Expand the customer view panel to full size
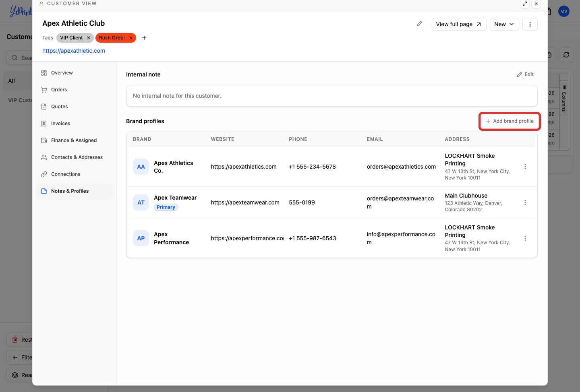The height and width of the screenshot is (392, 580). tap(524, 4)
